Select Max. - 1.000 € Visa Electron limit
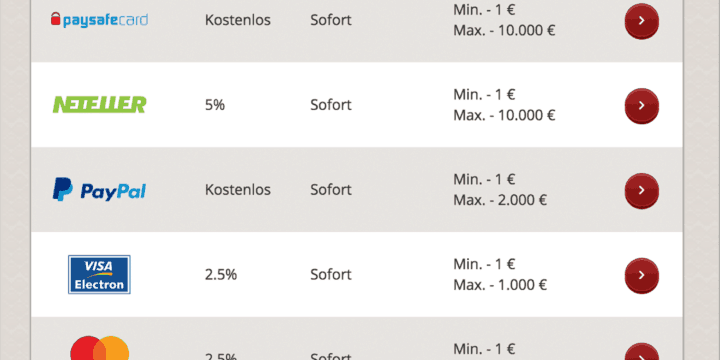This screenshot has width=720, height=360. coord(500,286)
